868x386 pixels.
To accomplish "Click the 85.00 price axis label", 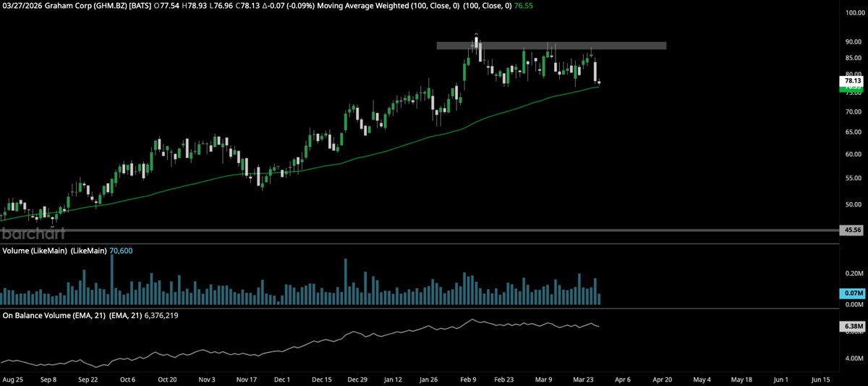I will (x=854, y=58).
